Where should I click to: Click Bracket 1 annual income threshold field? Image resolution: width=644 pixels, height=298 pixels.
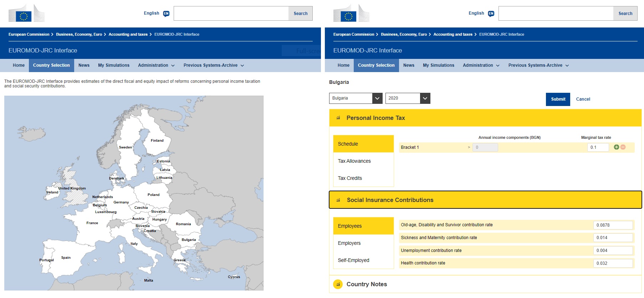485,147
